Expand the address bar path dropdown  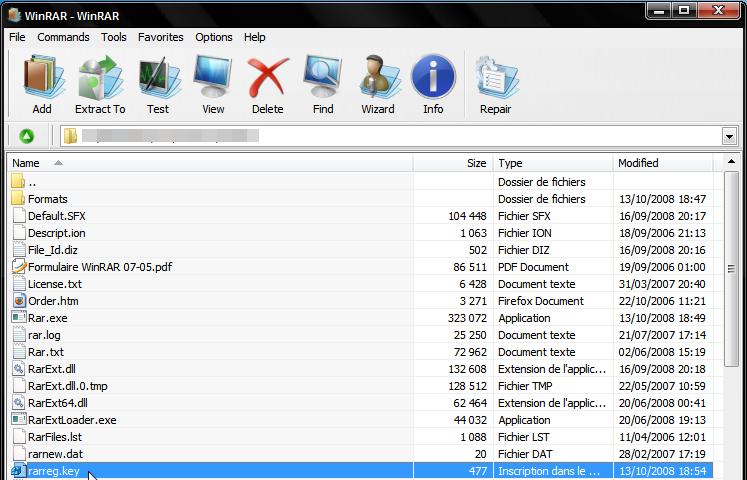(729, 137)
